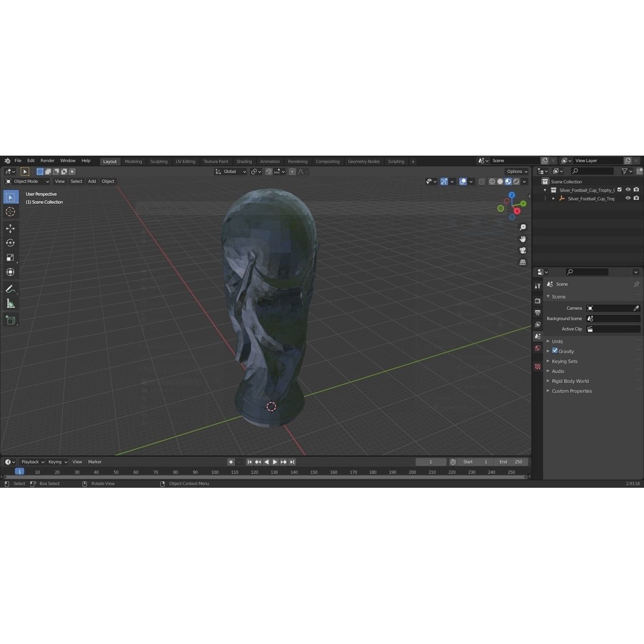Viewport: 644px width, 644px height.
Task: Open the Output properties tab
Action: pyautogui.click(x=538, y=312)
